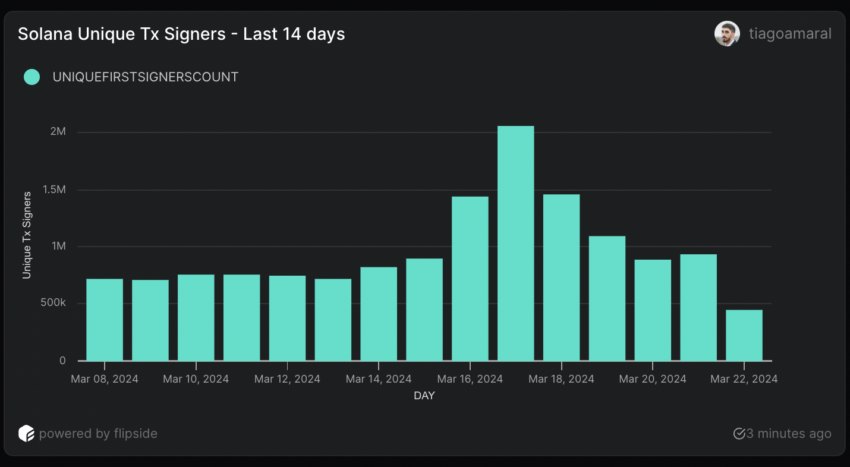The image size is (850, 467).
Task: Click the 3 minutes ago timestamp
Action: click(790, 434)
